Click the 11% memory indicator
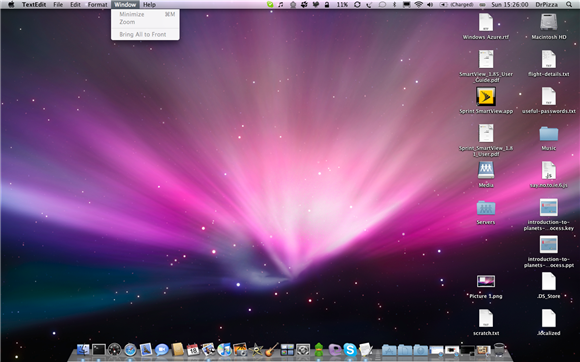580x362 pixels. (342, 4)
